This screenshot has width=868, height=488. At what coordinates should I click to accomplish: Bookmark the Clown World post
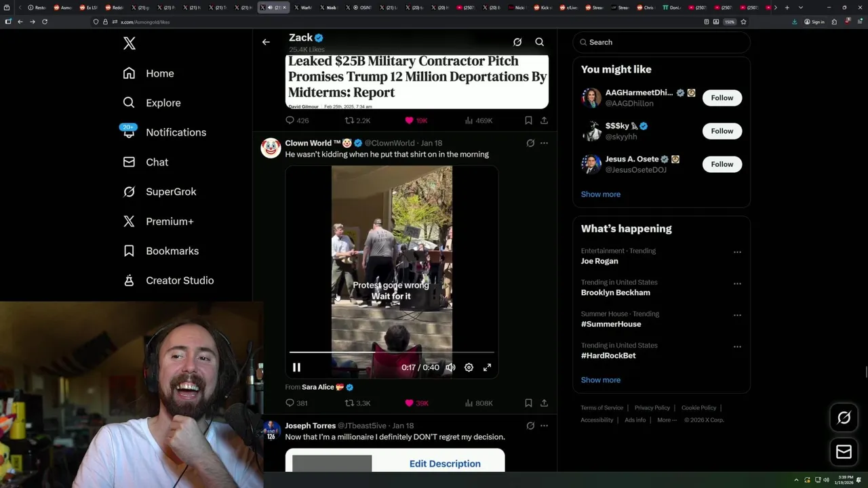(x=528, y=403)
